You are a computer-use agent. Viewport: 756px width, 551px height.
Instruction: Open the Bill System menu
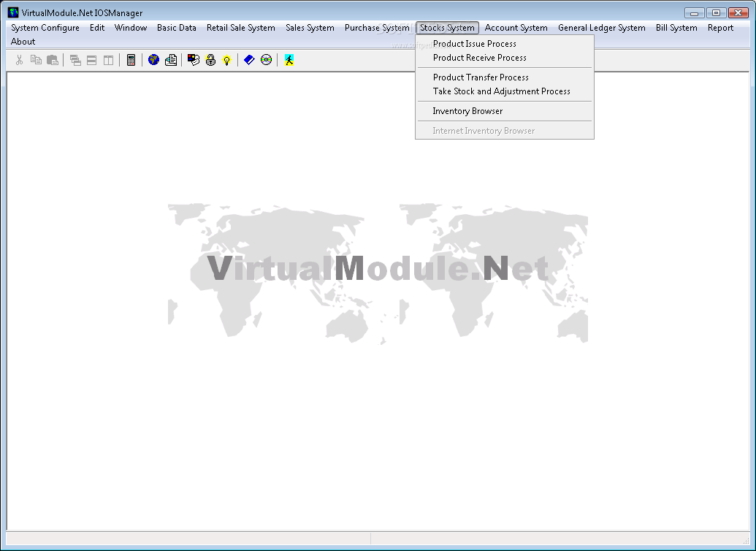676,28
